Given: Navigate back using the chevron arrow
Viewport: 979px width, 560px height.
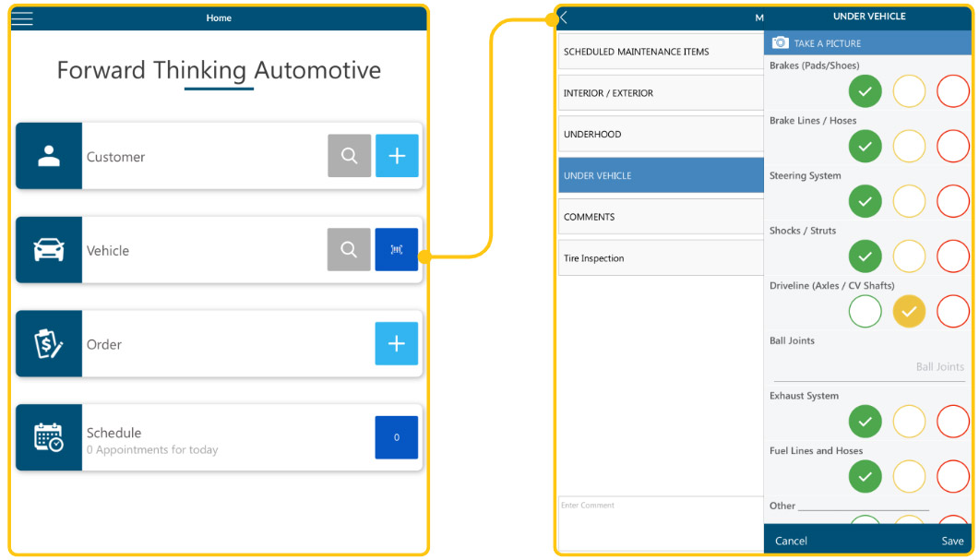Looking at the screenshot, I should point(563,18).
